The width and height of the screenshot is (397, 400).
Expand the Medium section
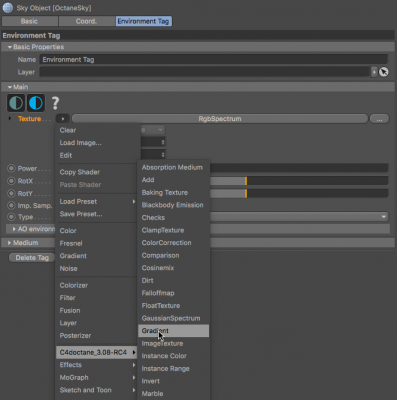pyautogui.click(x=9, y=243)
